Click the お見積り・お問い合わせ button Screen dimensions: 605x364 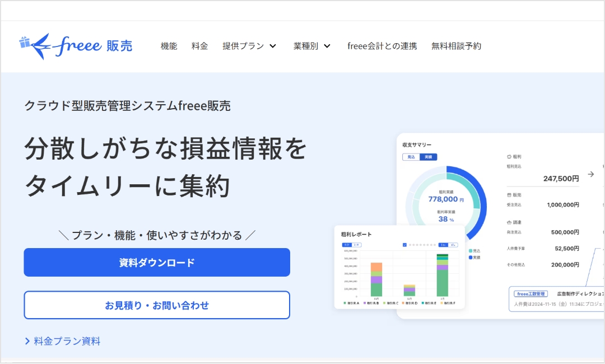coord(157,305)
